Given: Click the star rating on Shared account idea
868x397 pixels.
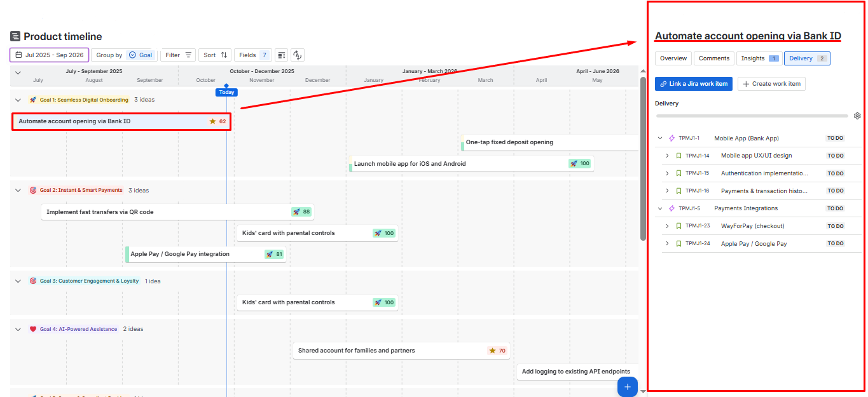Looking at the screenshot, I should (x=497, y=351).
